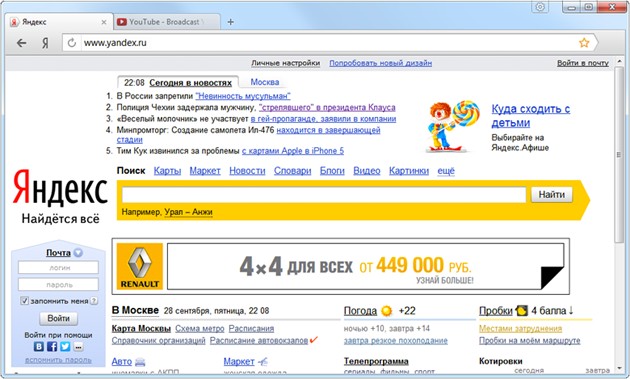Open the Новости service link
The image size is (630, 379).
tap(247, 171)
